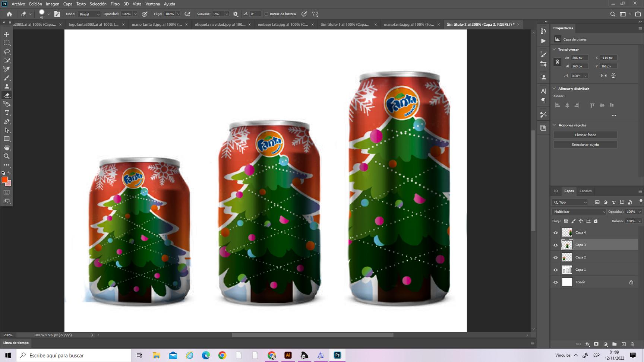Create a new layer with the plus icon
Image resolution: width=644 pixels, height=362 pixels.
pyautogui.click(x=624, y=344)
